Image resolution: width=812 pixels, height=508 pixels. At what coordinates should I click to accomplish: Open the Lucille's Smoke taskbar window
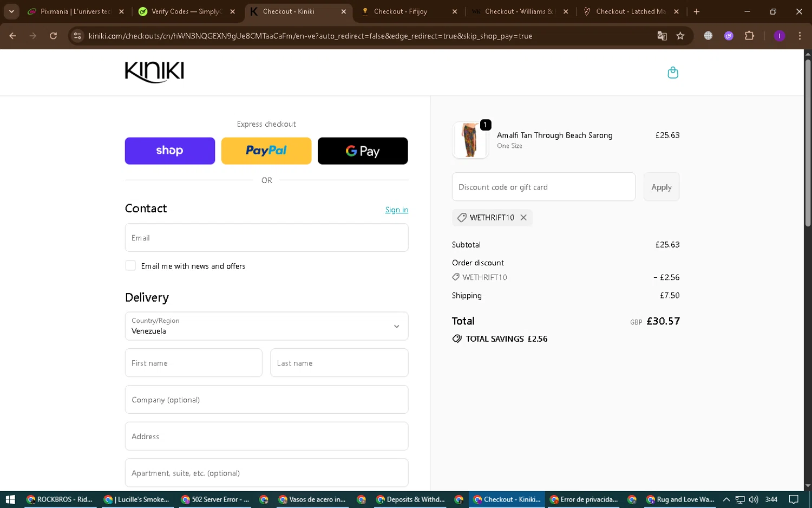click(136, 499)
